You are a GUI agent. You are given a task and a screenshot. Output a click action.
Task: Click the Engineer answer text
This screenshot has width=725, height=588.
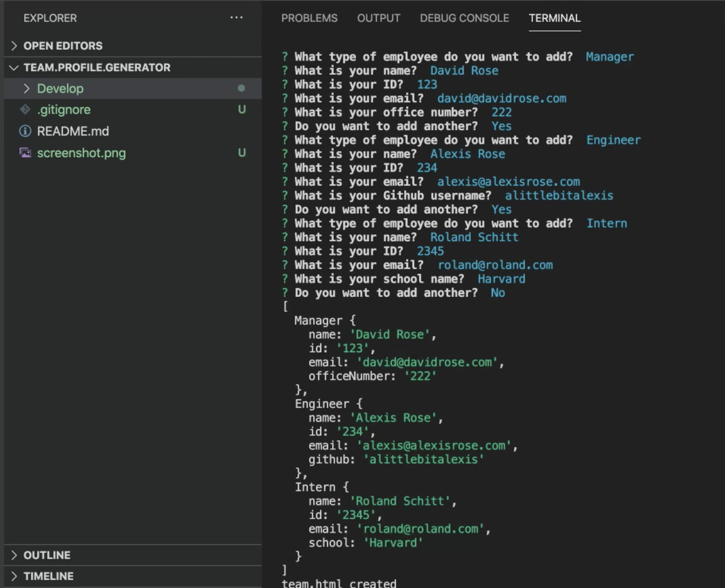tap(614, 140)
